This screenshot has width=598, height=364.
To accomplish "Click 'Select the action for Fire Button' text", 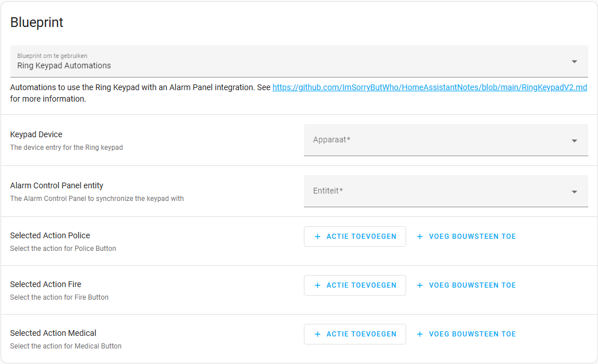I will click(59, 297).
